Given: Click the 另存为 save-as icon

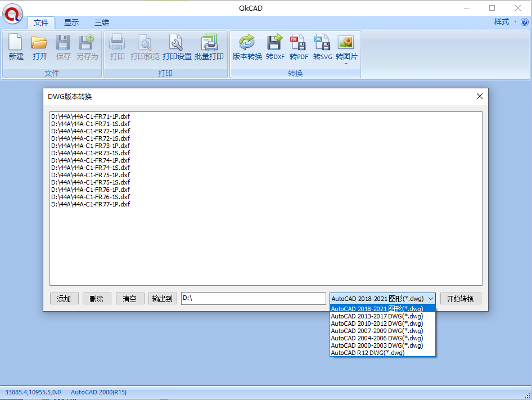Looking at the screenshot, I should click(87, 47).
